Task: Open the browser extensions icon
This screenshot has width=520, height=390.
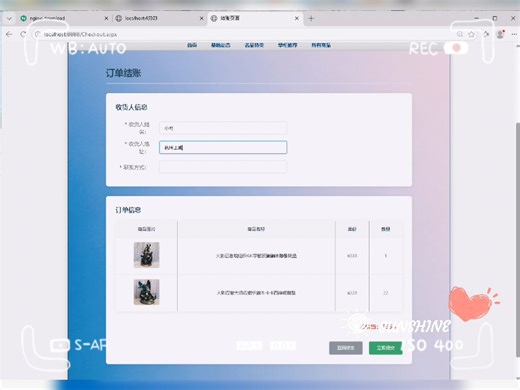Action: coord(486,34)
